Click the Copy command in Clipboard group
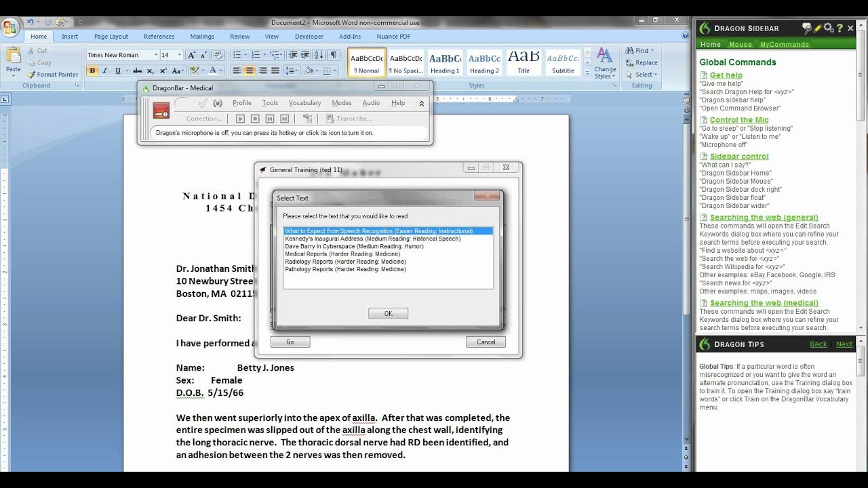The image size is (868, 488). click(39, 62)
